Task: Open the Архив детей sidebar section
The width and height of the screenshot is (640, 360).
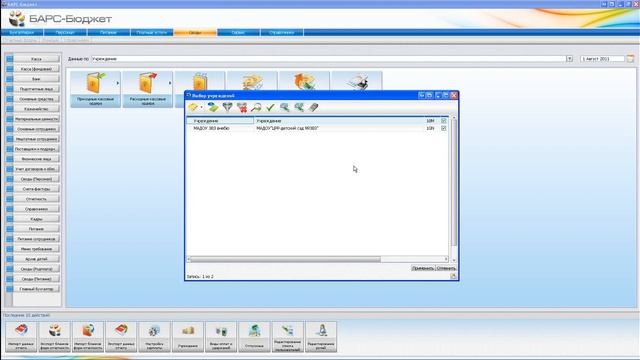Action: pyautogui.click(x=36, y=259)
